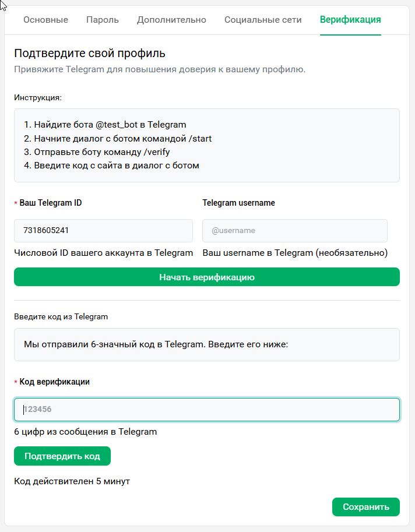This screenshot has height=532, width=415.
Task: Click the active Верификация tab
Action: pyautogui.click(x=350, y=20)
